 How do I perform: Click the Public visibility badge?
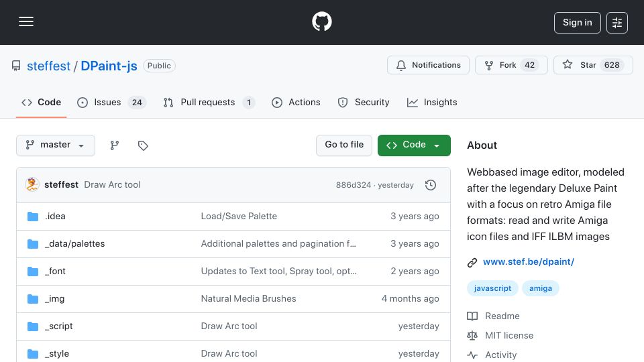tap(159, 66)
